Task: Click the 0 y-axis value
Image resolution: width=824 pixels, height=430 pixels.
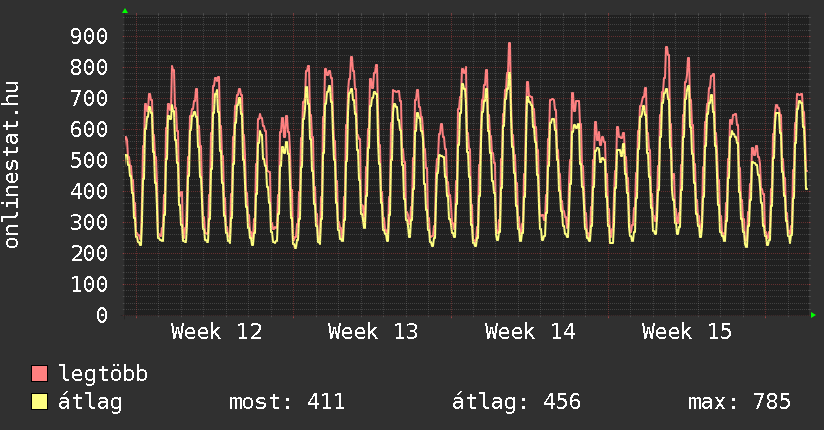Action: coord(102,315)
